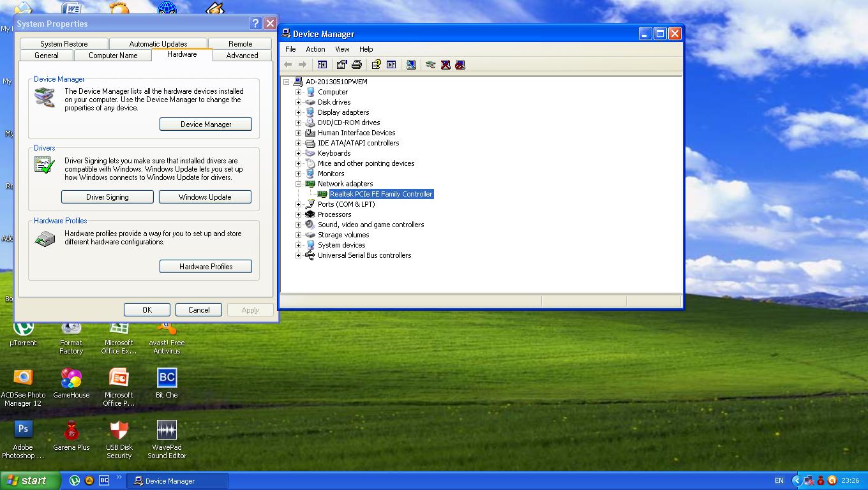The image size is (868, 490).
Task: Switch to the Advanced tab in System Properties
Action: point(242,56)
